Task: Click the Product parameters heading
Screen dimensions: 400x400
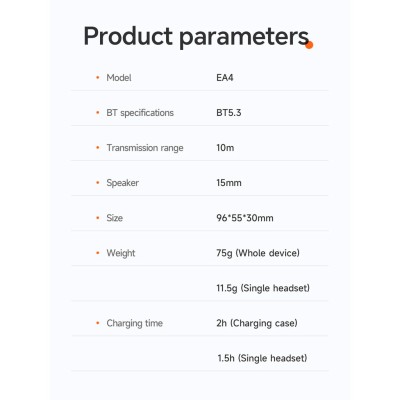Action: pyautogui.click(x=196, y=37)
